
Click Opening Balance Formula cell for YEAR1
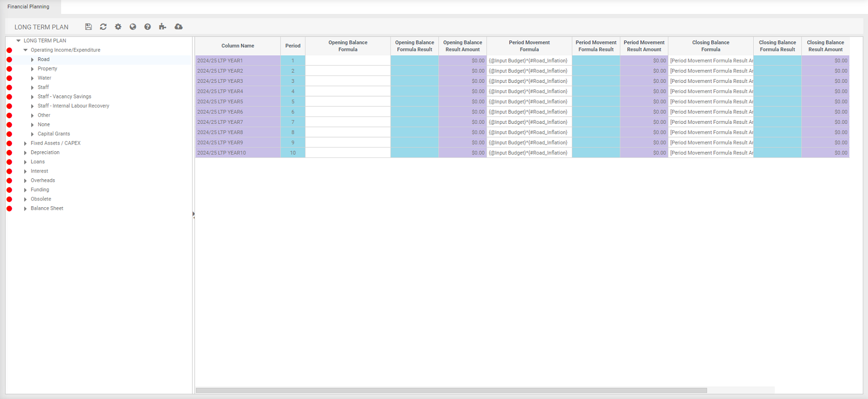tap(348, 61)
